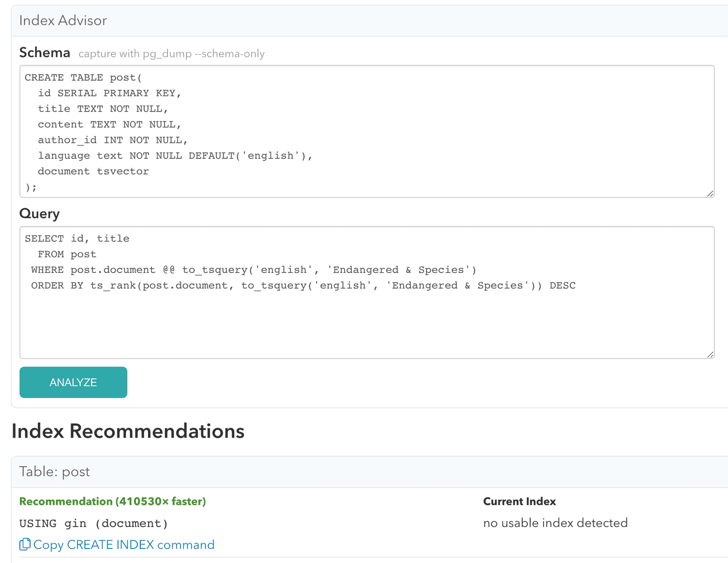This screenshot has width=728, height=563.
Task: Click the green Recommendation 410530× faster text
Action: pyautogui.click(x=113, y=501)
